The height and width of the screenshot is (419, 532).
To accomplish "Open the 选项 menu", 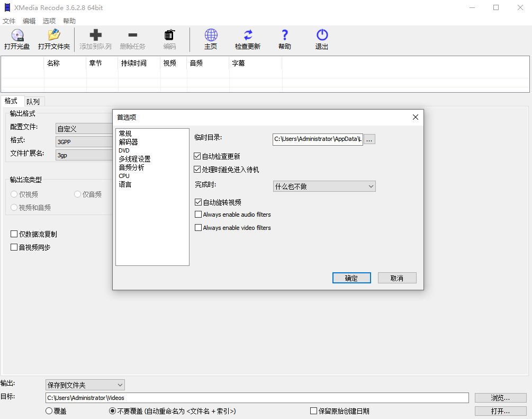I will [49, 21].
